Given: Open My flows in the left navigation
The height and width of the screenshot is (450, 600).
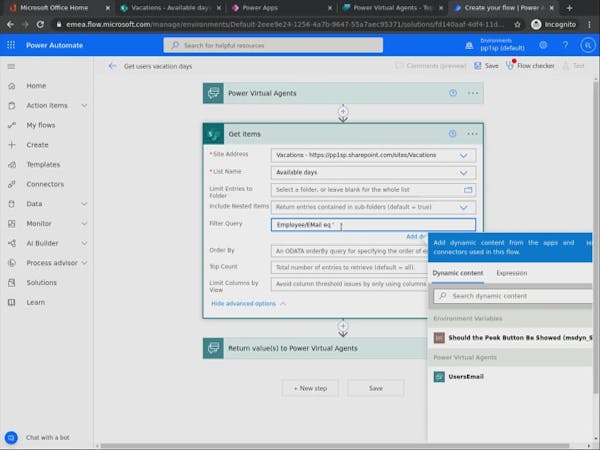Looking at the screenshot, I should (41, 125).
